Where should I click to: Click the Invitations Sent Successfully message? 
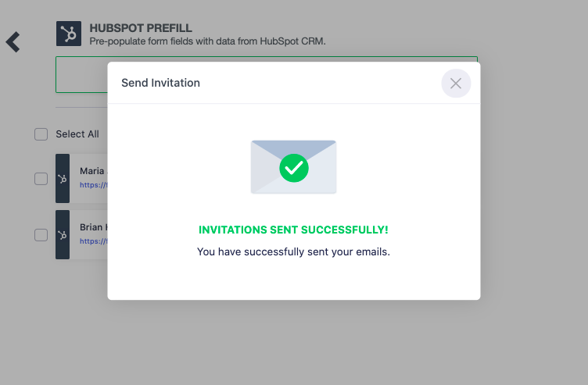coord(293,230)
